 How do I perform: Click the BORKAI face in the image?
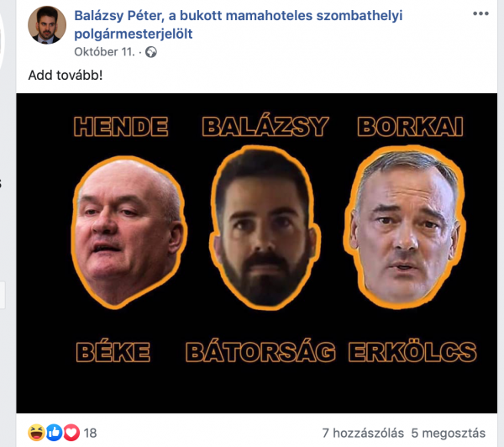pos(404,227)
